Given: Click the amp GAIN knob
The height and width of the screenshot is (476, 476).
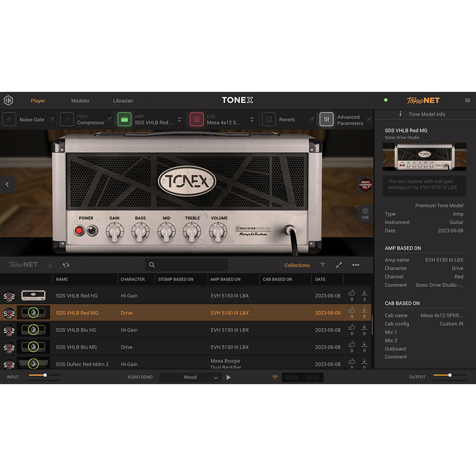Looking at the screenshot, I should 114,231.
